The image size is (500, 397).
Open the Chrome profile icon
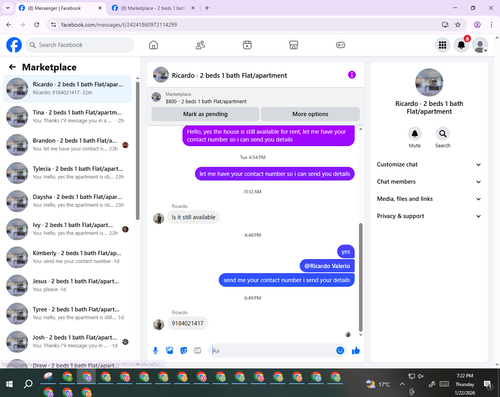pyautogui.click(x=477, y=25)
